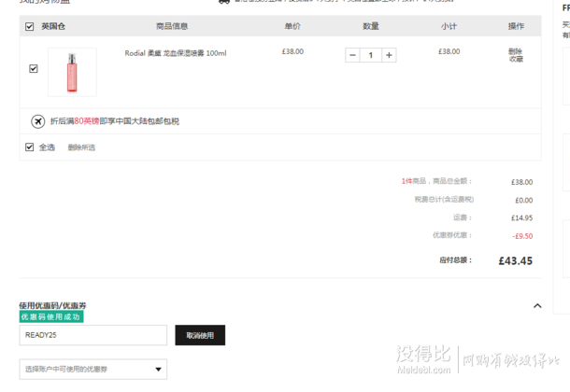Viewport: 570px width, 392px height.
Task: Increase quantity with the plus button
Action: tap(389, 55)
